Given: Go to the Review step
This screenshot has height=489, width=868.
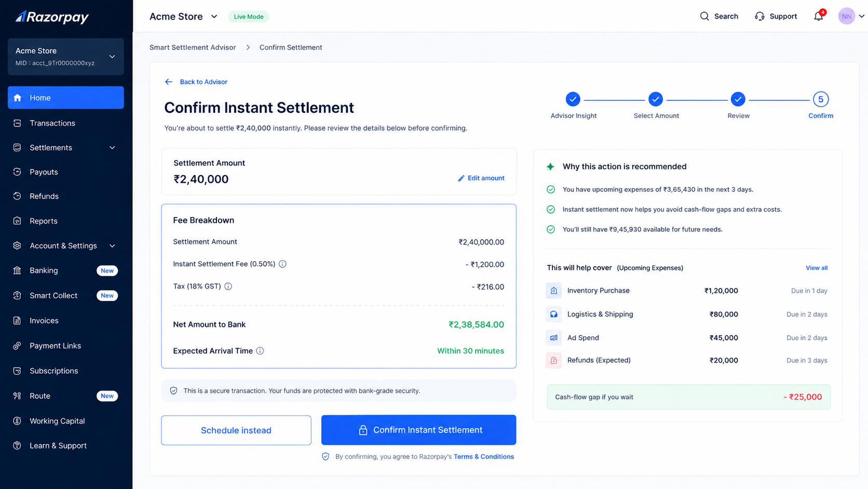Looking at the screenshot, I should click(738, 99).
